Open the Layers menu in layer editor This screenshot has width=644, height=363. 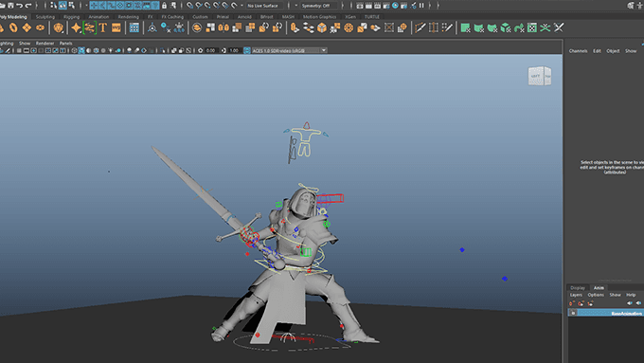click(576, 295)
